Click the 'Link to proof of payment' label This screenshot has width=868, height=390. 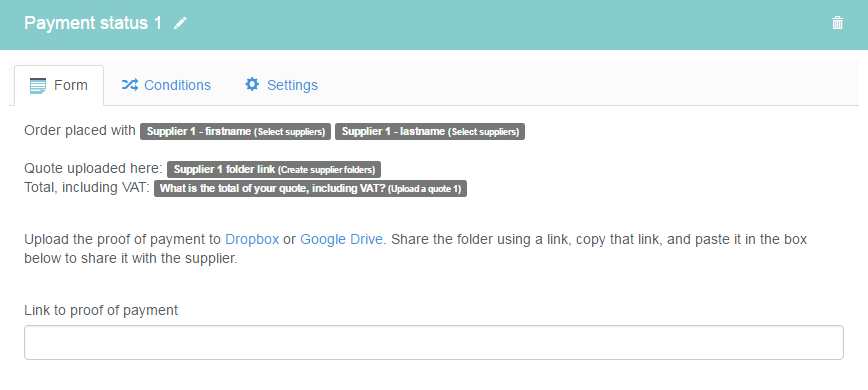(x=101, y=310)
